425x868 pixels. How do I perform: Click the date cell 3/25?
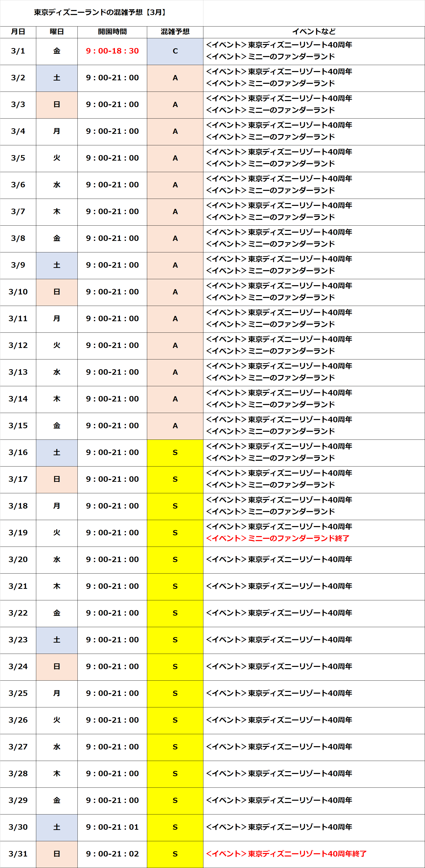[x=18, y=693]
